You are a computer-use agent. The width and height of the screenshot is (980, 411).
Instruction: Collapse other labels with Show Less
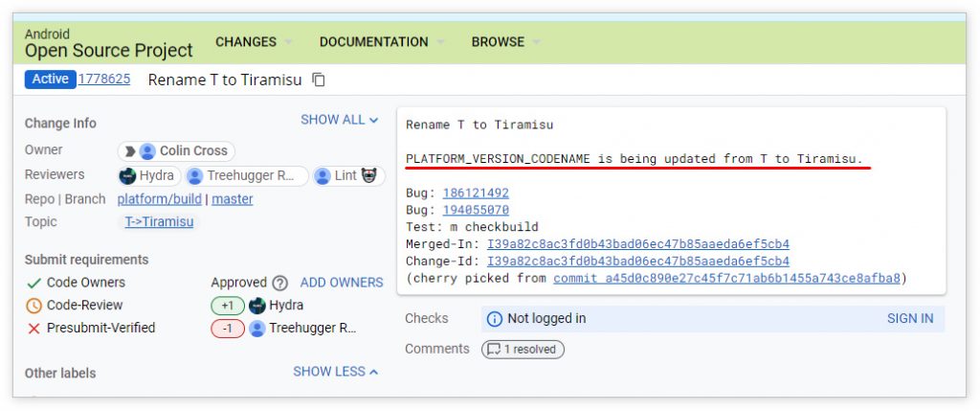pos(335,372)
